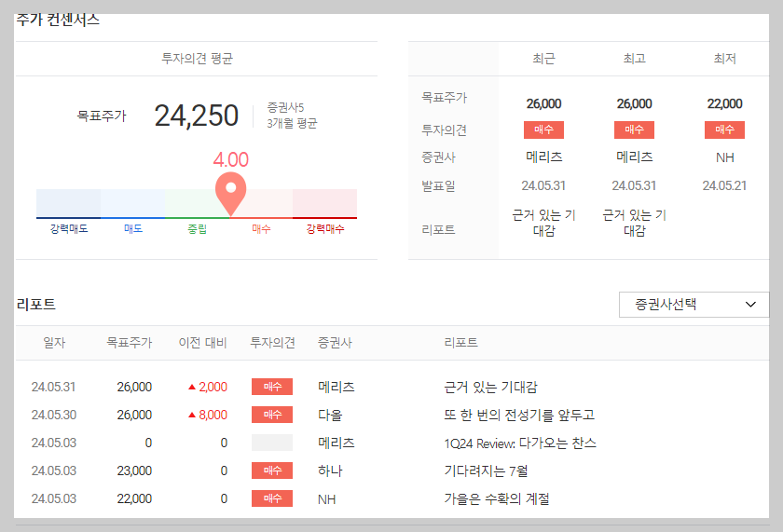Open 최근 column report 근거 있는 기대감
The image size is (783, 532).
543,223
